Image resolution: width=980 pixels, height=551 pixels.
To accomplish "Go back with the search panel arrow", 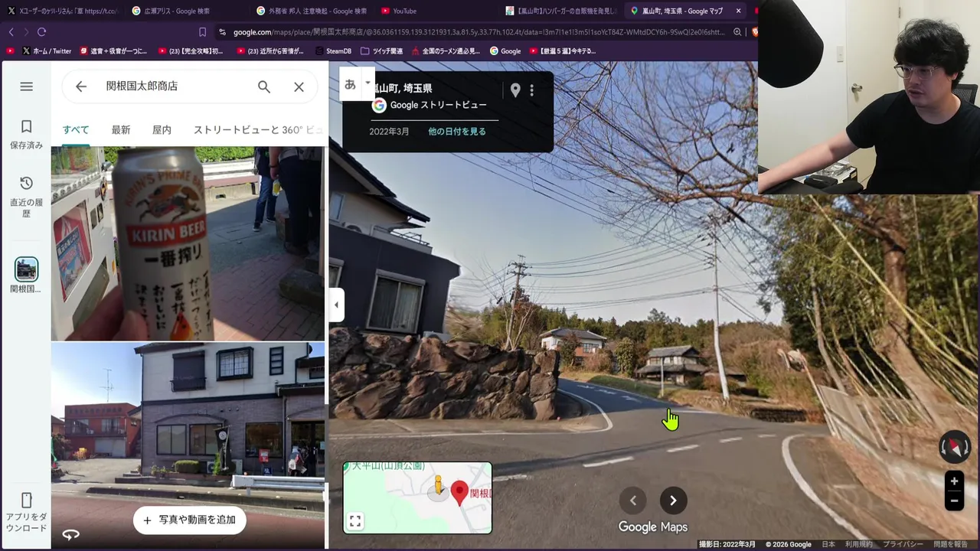I will pos(81,86).
